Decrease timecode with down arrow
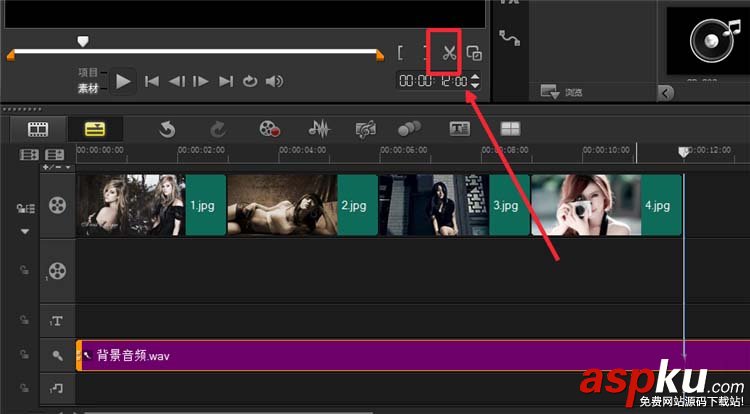The width and height of the screenshot is (750, 414). (x=475, y=85)
